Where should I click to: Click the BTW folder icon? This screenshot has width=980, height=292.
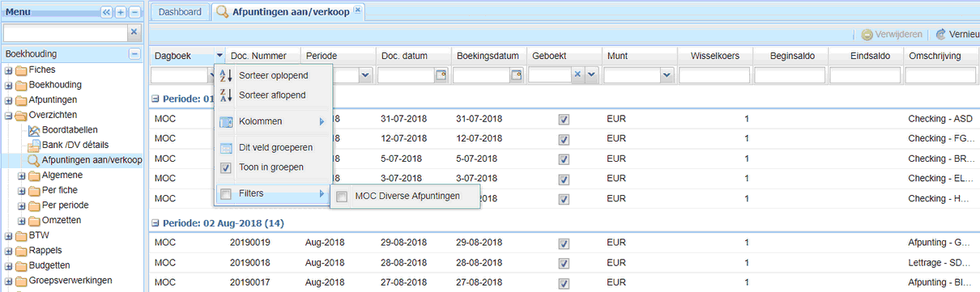(20, 235)
